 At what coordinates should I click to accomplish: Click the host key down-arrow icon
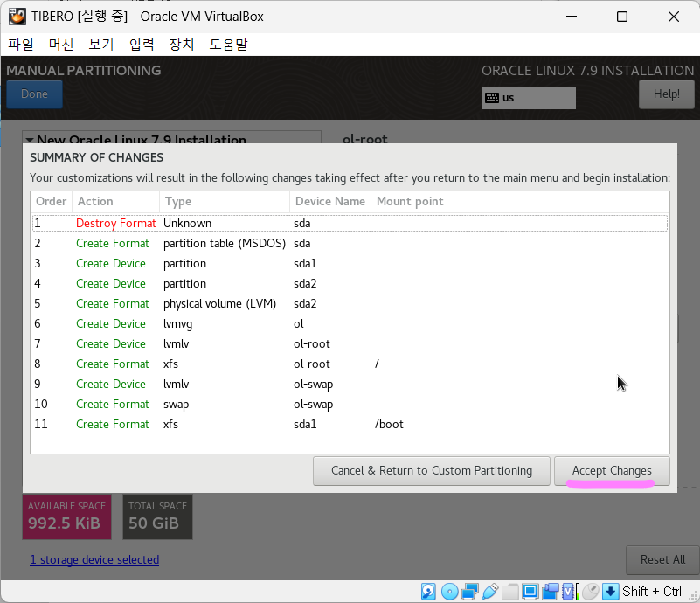coord(610,592)
